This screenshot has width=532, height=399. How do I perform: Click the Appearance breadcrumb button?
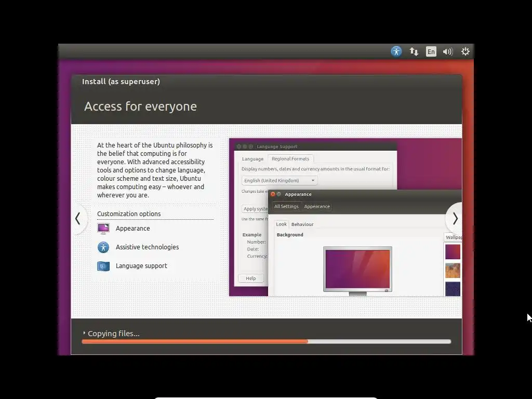[x=317, y=206]
